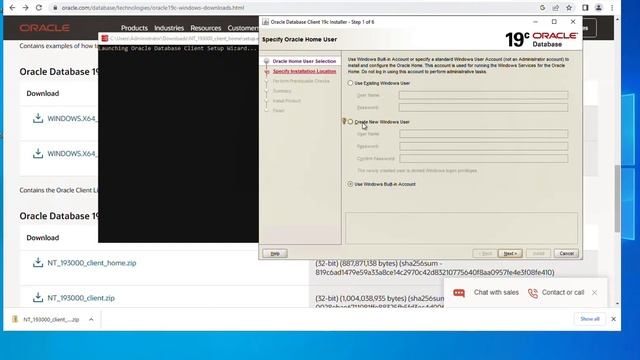This screenshot has width=640, height=360.
Task: Open Resources menu on Oracle site
Action: 205,28
